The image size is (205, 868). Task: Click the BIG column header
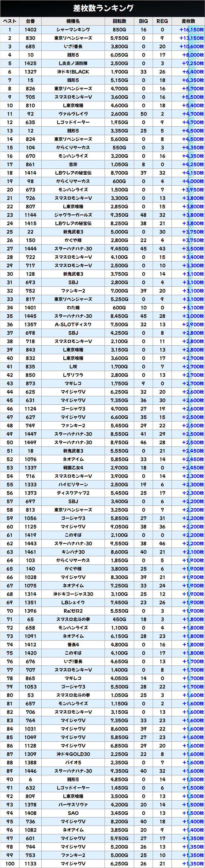point(143,21)
